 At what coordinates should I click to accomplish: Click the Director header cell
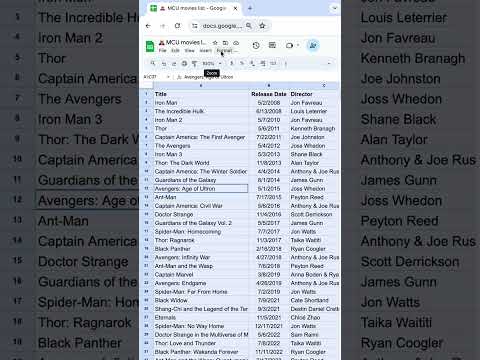[314, 94]
